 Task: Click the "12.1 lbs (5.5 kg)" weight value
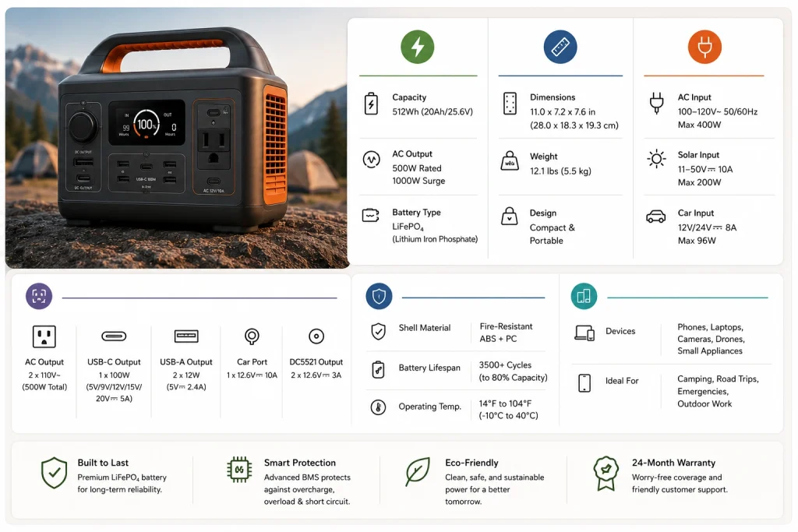coord(560,171)
